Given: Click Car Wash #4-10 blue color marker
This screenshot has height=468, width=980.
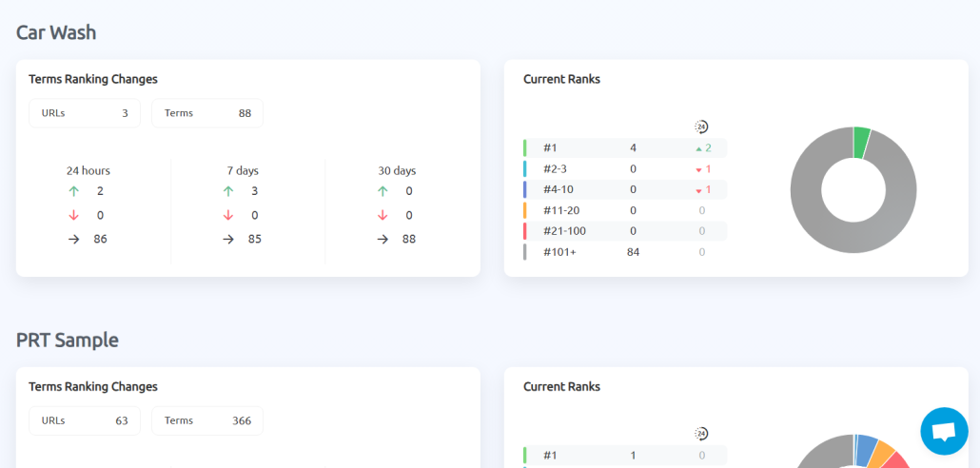Looking at the screenshot, I should tap(525, 189).
